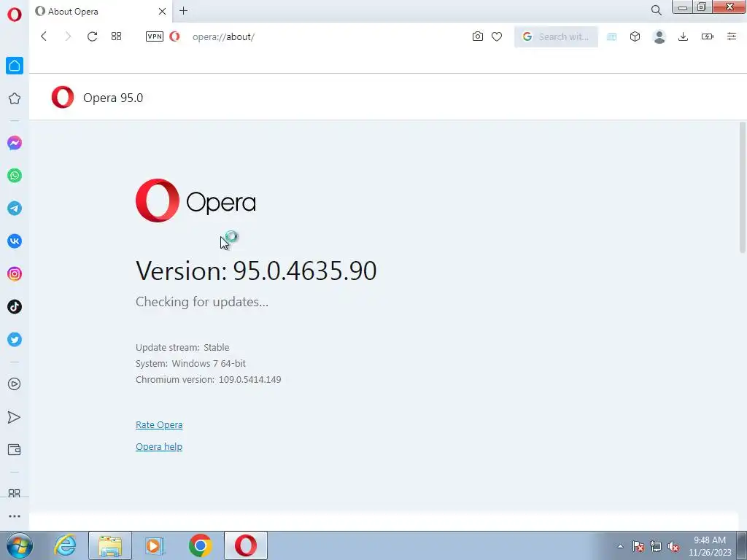
Task: Open the network tray icon
Action: tap(656, 546)
